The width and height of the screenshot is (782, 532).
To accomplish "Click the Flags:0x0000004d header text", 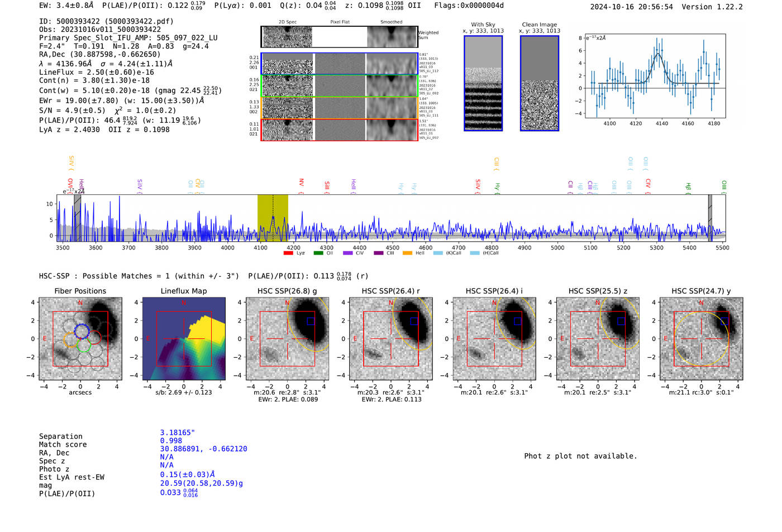I will [469, 6].
